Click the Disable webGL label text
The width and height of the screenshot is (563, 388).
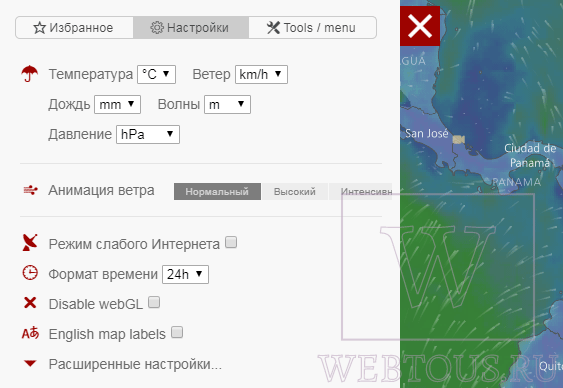[96, 304]
